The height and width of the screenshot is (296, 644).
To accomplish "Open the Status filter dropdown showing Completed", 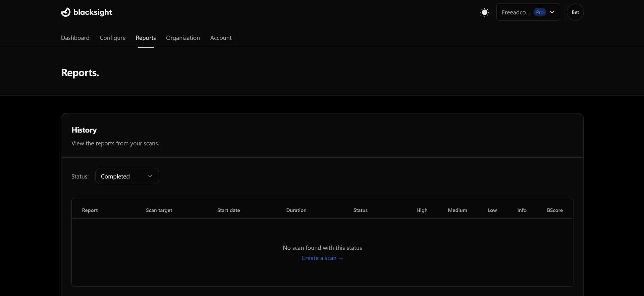I will [127, 176].
